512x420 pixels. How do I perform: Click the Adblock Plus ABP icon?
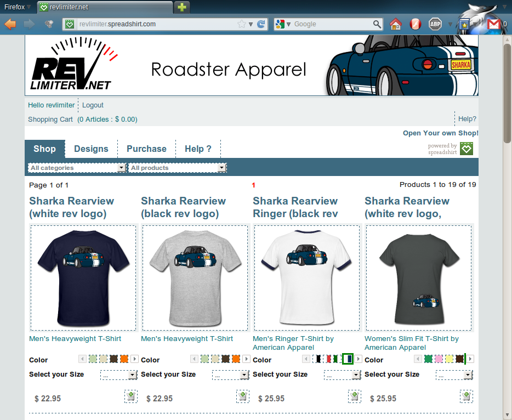pos(435,24)
